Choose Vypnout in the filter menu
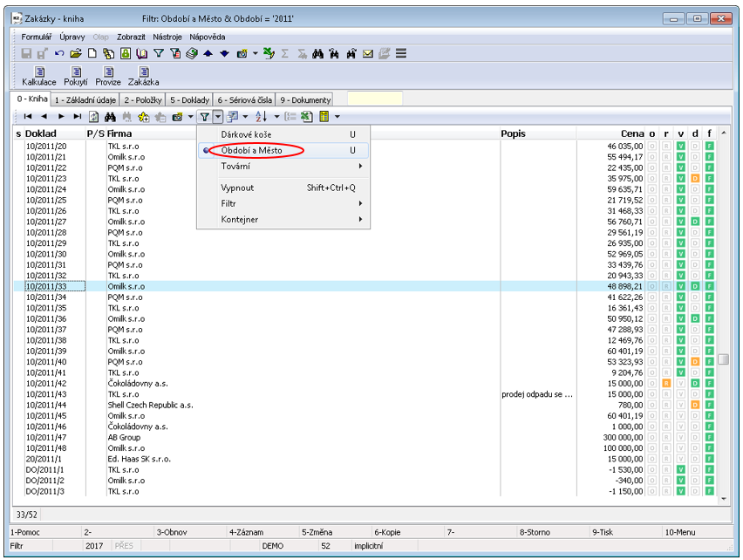The width and height of the screenshot is (743, 560). click(239, 188)
